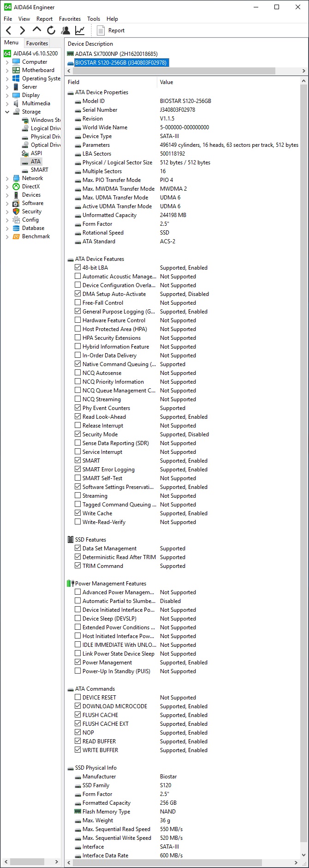Toggle the 48-bit LBA checkbox
This screenshot has height=868, width=309.
tap(77, 267)
